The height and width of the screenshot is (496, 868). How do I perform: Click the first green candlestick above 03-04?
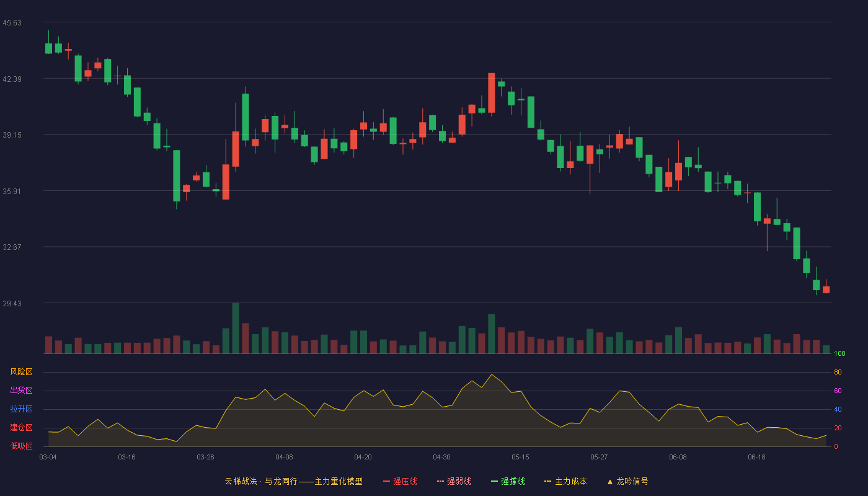click(48, 48)
